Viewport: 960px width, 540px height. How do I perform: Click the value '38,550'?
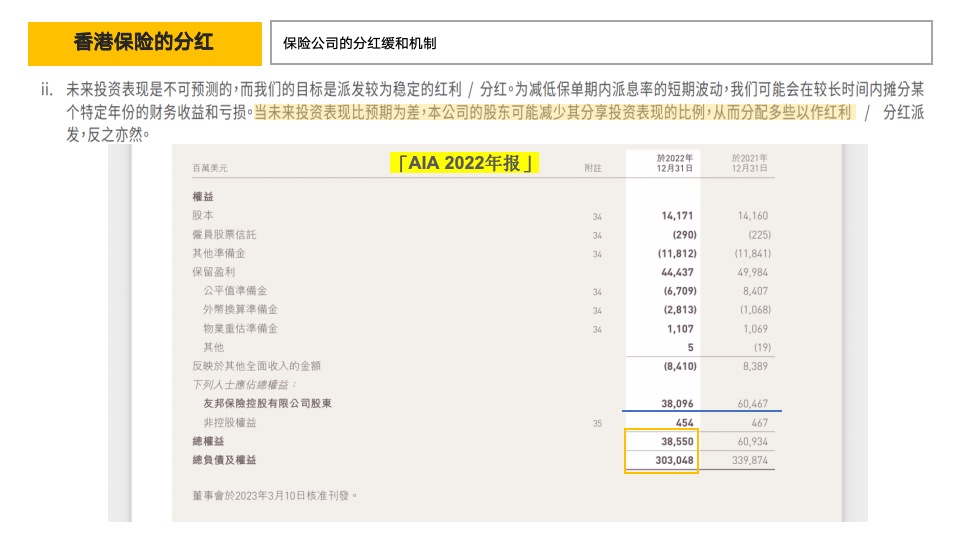[677, 441]
